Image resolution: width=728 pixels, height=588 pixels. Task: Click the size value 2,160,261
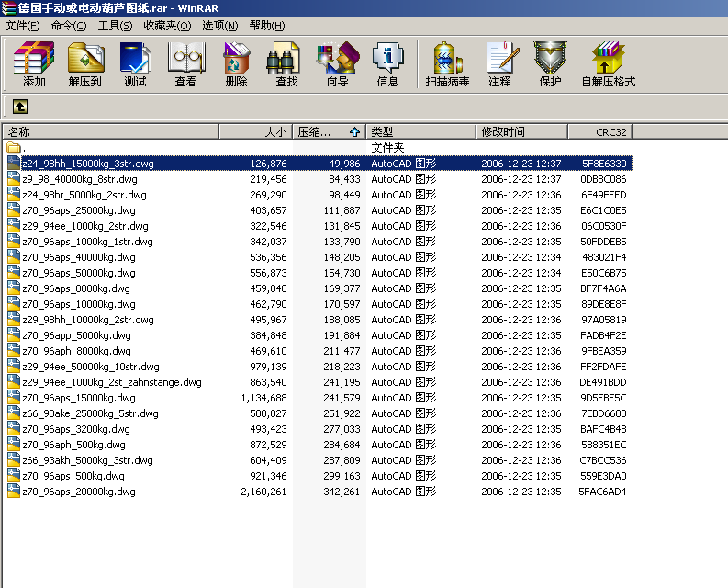click(x=263, y=492)
